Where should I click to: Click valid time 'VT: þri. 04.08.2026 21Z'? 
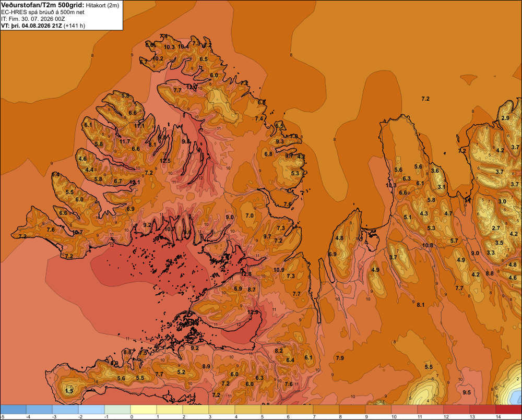click(31, 26)
